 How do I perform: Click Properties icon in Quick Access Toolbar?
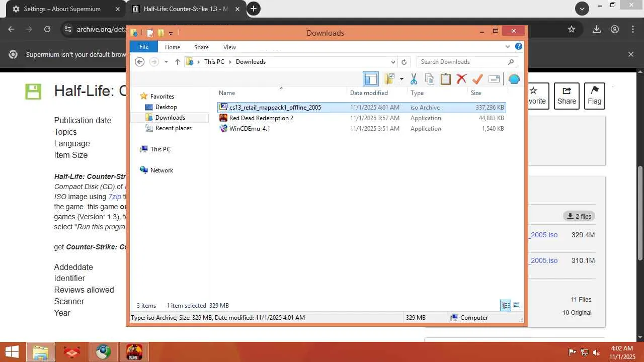tap(150, 33)
